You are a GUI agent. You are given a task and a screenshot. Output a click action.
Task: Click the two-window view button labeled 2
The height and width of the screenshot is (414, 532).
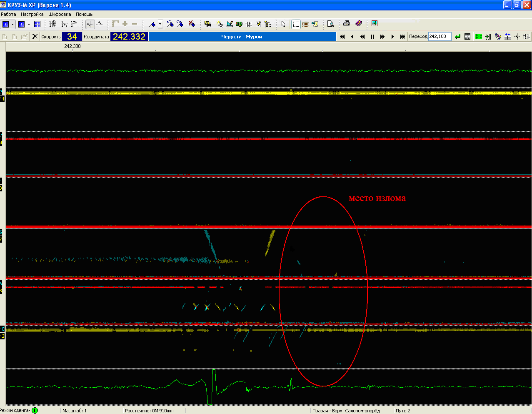click(22, 24)
